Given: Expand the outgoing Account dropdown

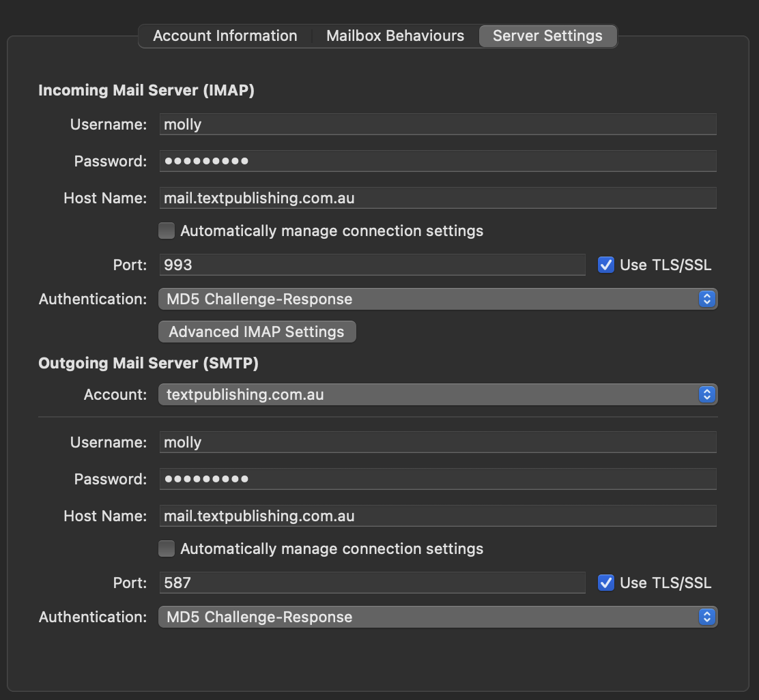Looking at the screenshot, I should [x=438, y=394].
